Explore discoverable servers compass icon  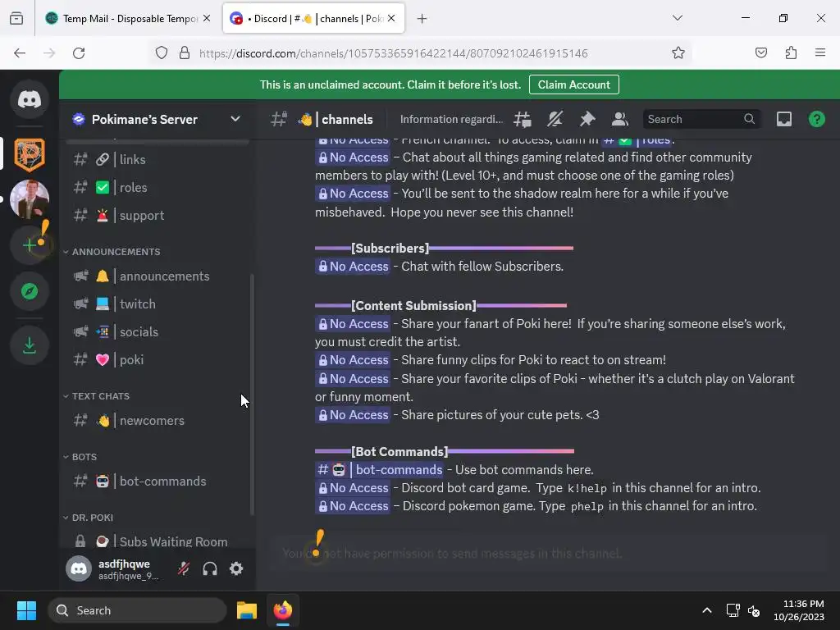point(30,291)
